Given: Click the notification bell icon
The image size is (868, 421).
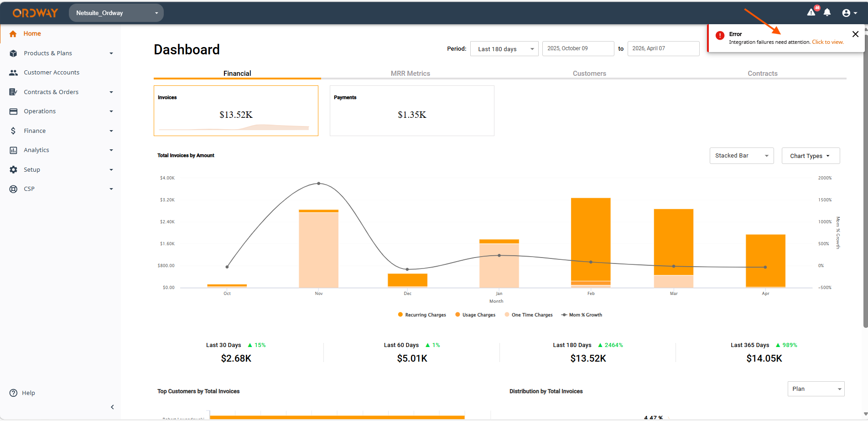Looking at the screenshot, I should point(827,12).
